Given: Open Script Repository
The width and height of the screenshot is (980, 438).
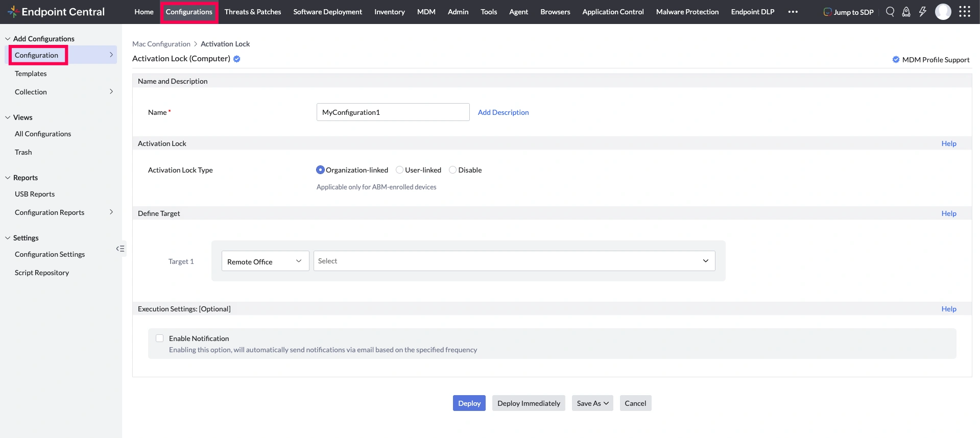Looking at the screenshot, I should pos(42,273).
